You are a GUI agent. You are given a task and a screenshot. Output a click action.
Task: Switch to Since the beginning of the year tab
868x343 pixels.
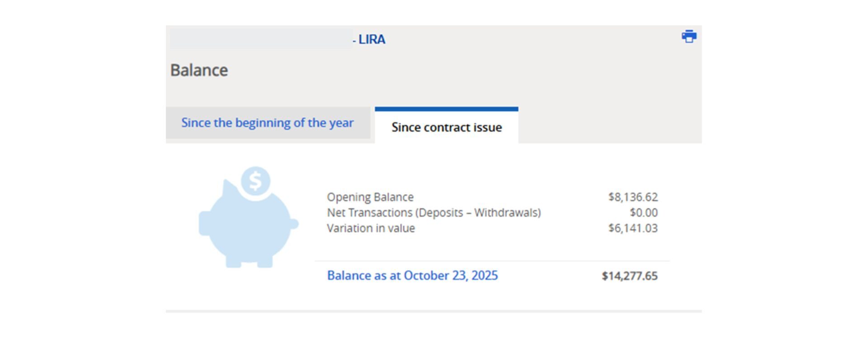[267, 123]
